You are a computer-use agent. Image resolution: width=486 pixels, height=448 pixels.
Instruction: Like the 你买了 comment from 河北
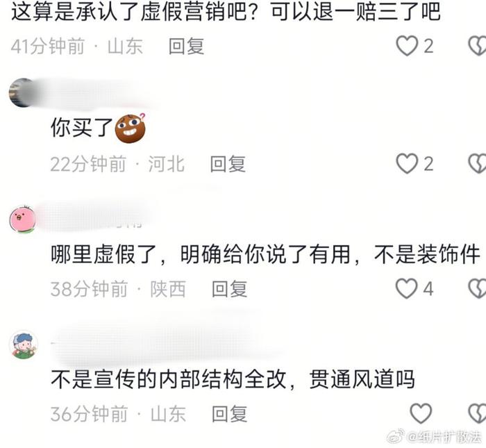(407, 163)
